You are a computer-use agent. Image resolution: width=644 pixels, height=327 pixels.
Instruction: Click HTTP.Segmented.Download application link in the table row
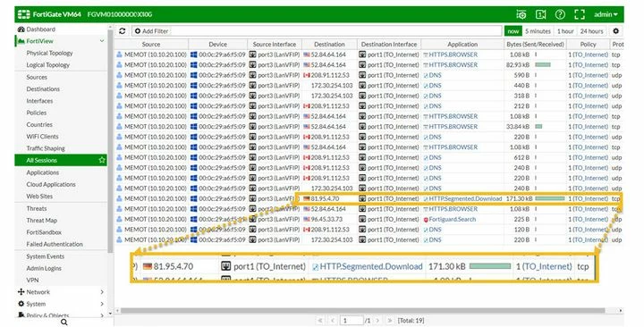(465, 198)
